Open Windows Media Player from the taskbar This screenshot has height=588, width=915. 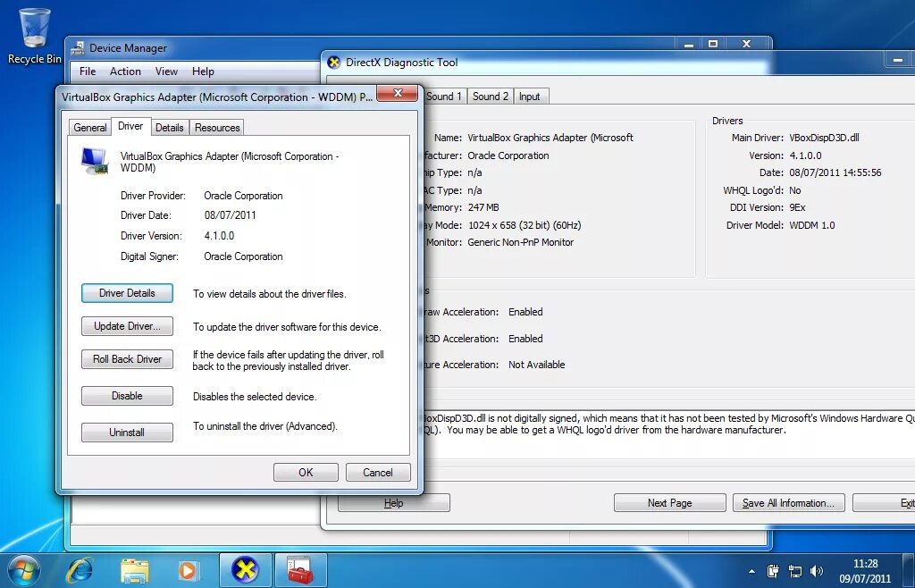pos(189,569)
